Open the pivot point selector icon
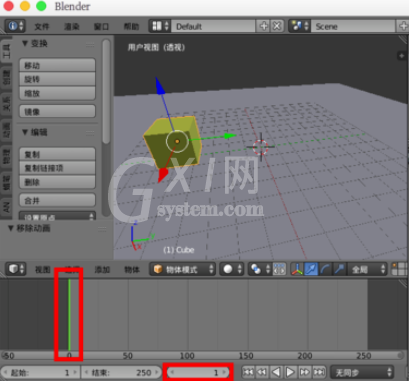Image resolution: width=409 pixels, height=381 pixels. pos(259,269)
